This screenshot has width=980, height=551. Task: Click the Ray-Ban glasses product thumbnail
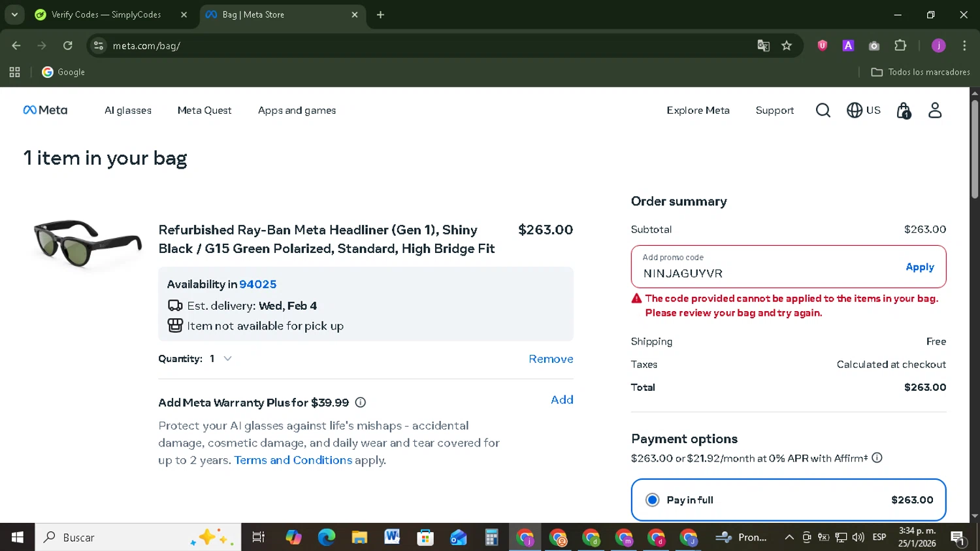pyautogui.click(x=88, y=243)
